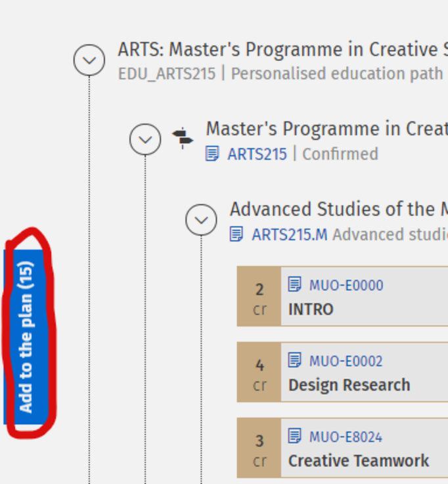
Task: Click the document icon left of ARTS215
Action: [x=212, y=154]
